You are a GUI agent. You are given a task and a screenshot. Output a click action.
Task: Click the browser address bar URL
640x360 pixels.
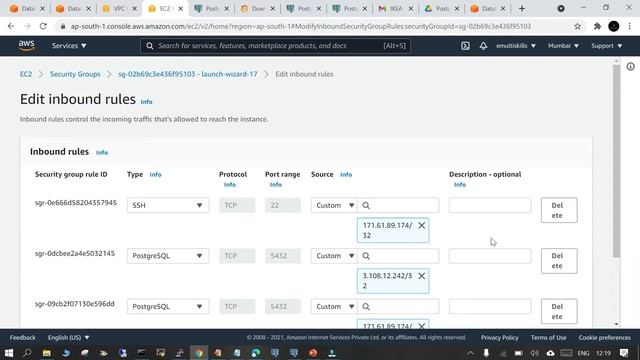300,26
